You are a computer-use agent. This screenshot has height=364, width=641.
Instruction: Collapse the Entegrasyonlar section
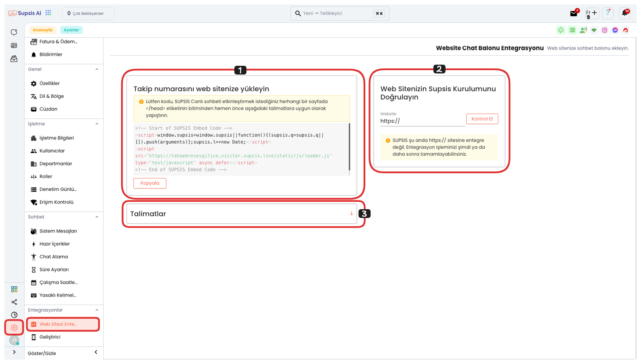97,310
